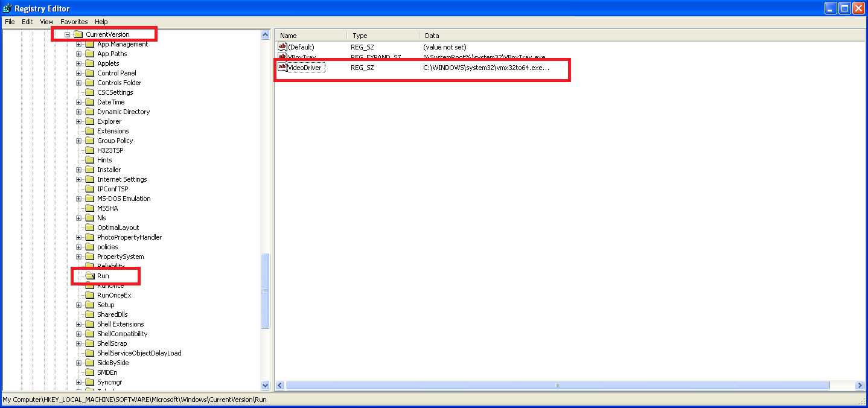
Task: Click tree pane scroll down arrow
Action: pos(265,385)
